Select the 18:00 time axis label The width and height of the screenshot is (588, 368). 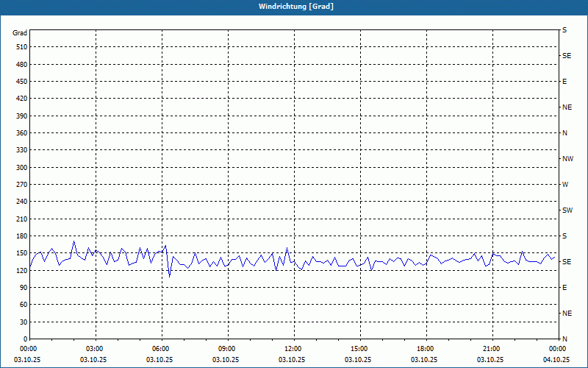[426, 349]
